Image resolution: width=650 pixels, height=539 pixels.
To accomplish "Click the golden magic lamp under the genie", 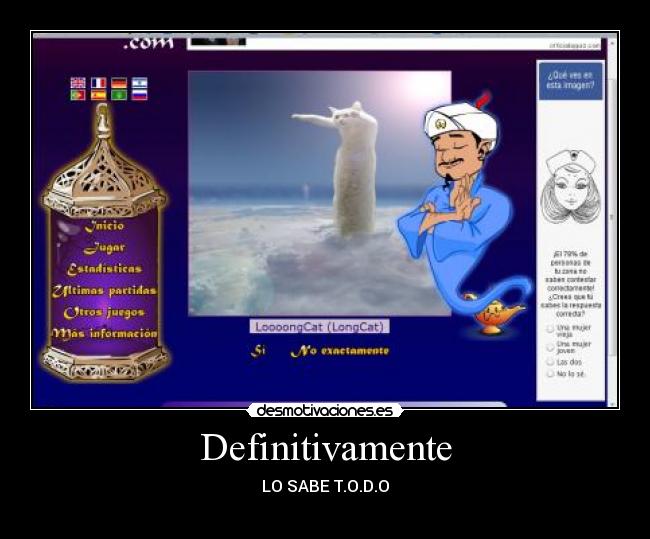I will pos(493,316).
